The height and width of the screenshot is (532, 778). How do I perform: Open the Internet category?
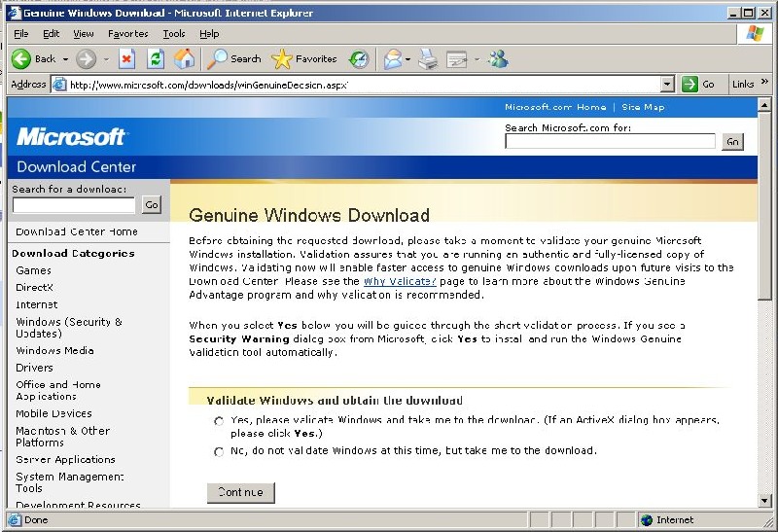coord(36,304)
